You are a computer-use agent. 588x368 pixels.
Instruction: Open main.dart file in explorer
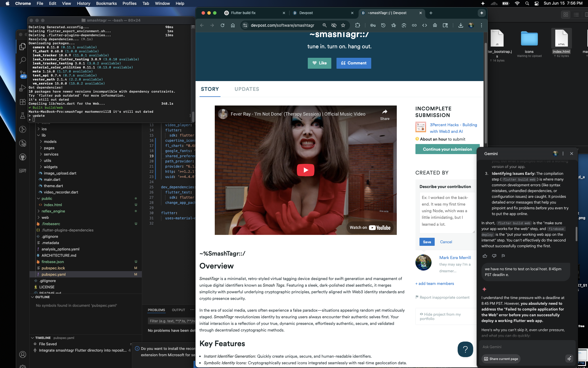(x=52, y=179)
